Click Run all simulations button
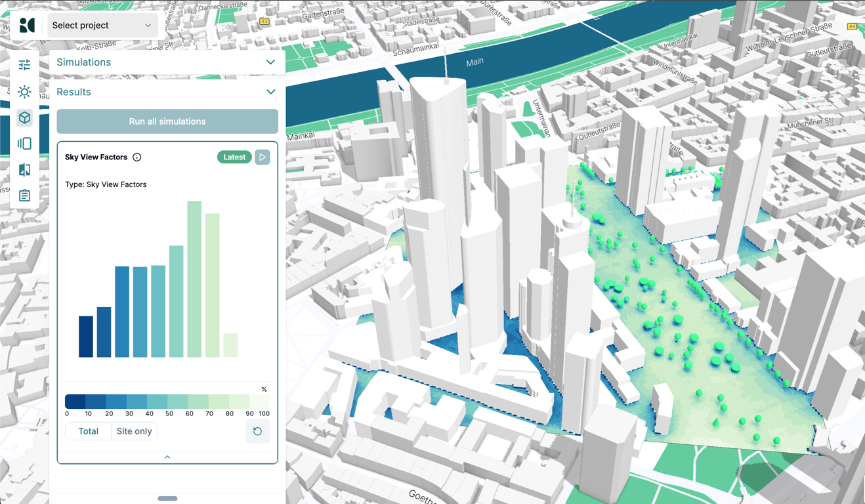The height and width of the screenshot is (504, 865). pos(167,121)
